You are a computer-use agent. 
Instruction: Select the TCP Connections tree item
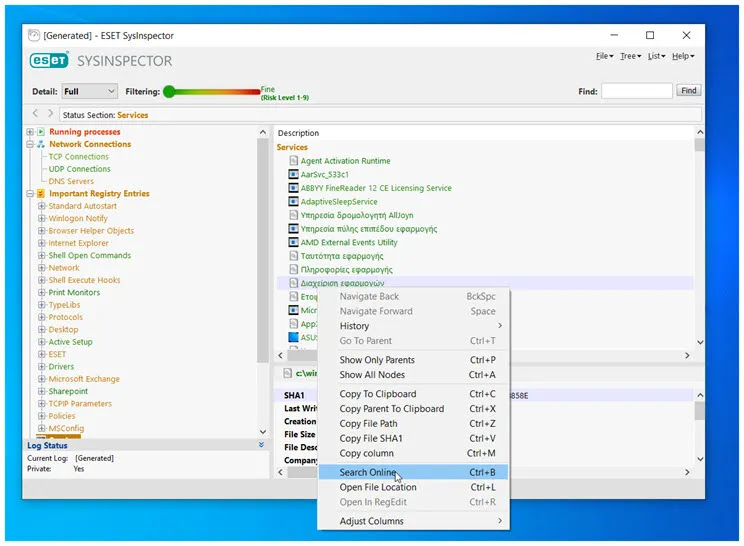coord(78,157)
